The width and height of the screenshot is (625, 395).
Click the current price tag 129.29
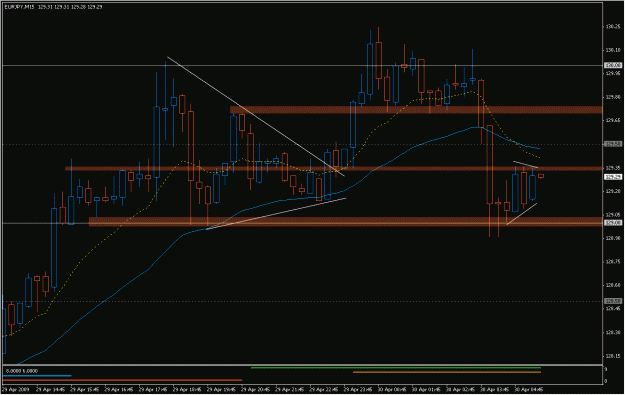coord(613,177)
